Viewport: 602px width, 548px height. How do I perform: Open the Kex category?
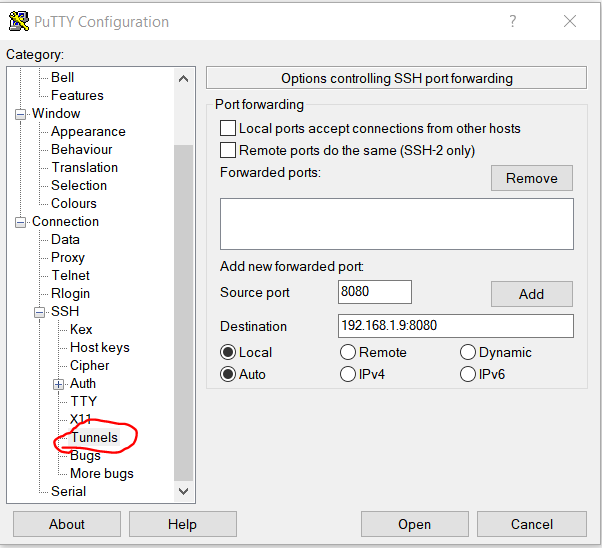(81, 329)
